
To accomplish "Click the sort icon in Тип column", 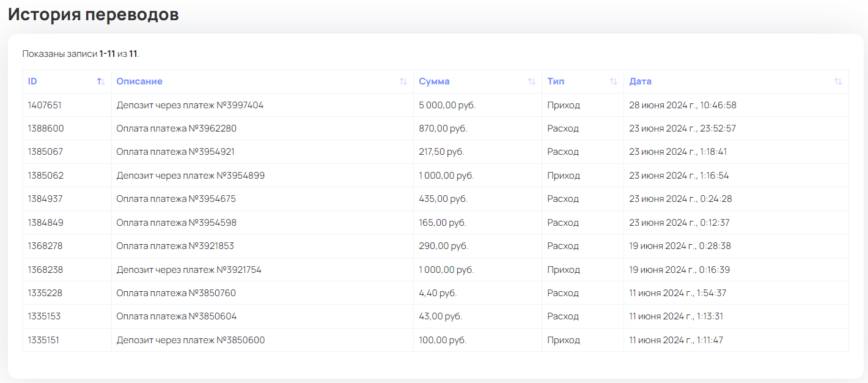I will (x=613, y=81).
